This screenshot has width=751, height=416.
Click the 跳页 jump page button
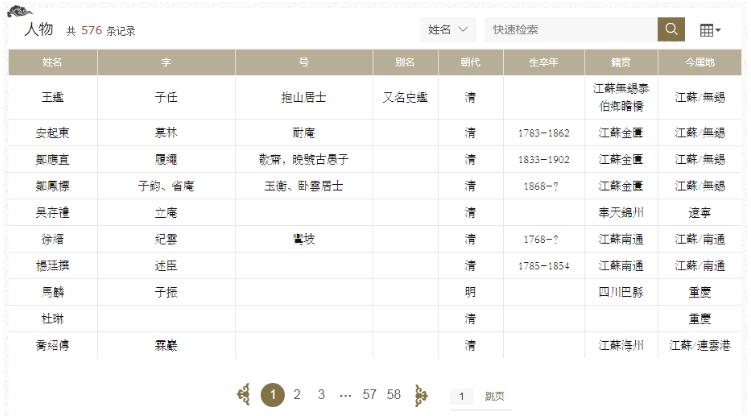(494, 396)
